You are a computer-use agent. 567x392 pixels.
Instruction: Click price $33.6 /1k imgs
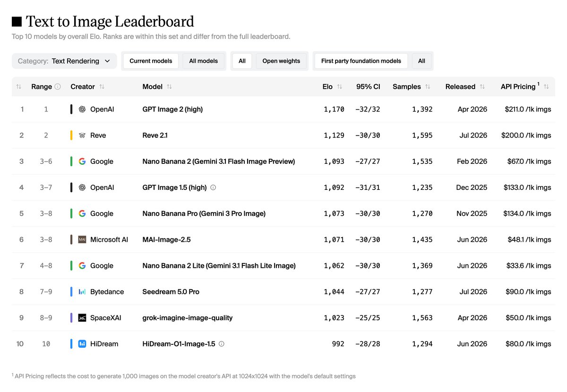point(529,266)
